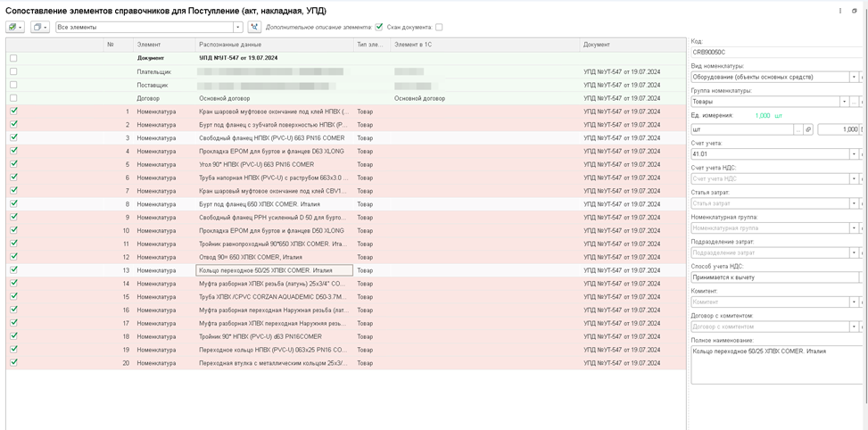The height and width of the screenshot is (430, 868).
Task: Click row 9 Свободный фланец PPH усиленный
Action: coord(273,217)
